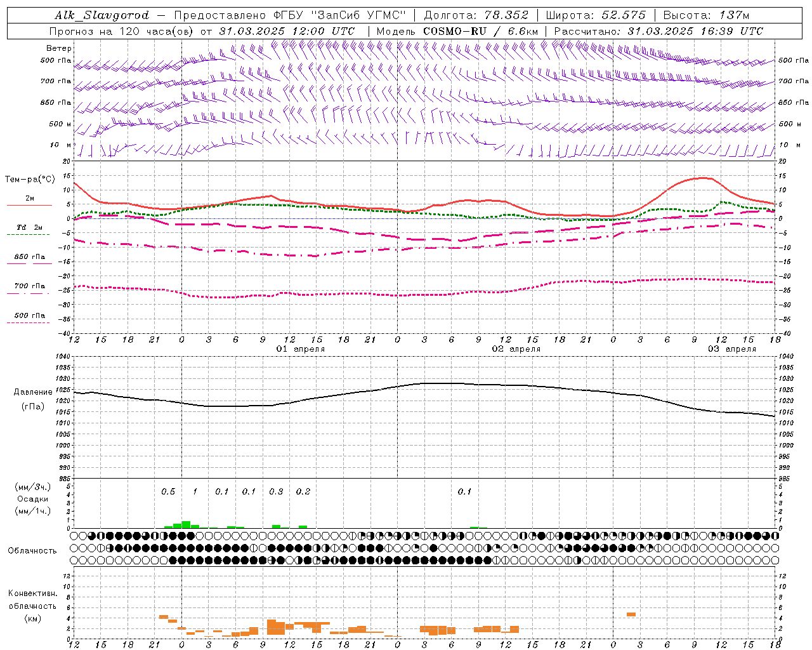Click the (гПа) unit under Давление
The image size is (812, 650).
click(x=33, y=407)
